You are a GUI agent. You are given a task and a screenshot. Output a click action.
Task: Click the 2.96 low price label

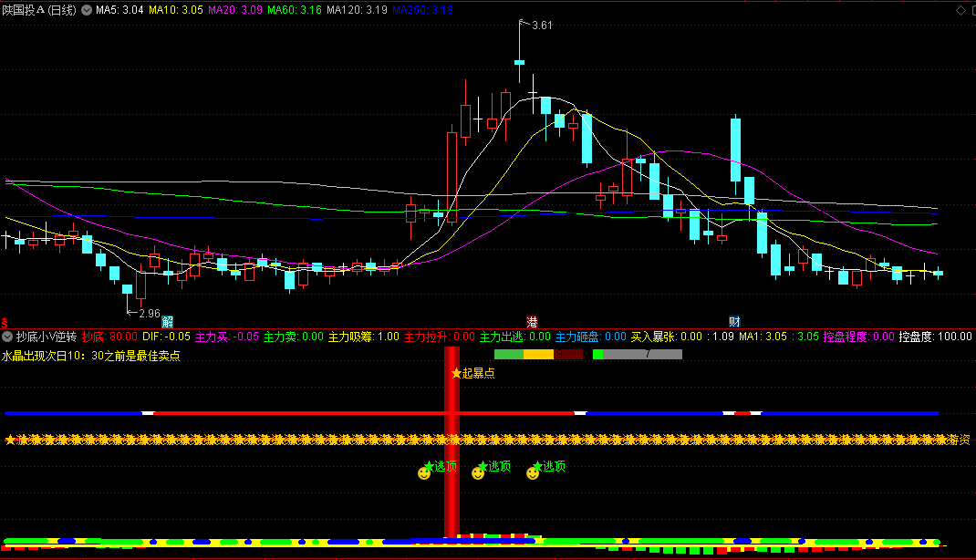pos(150,314)
